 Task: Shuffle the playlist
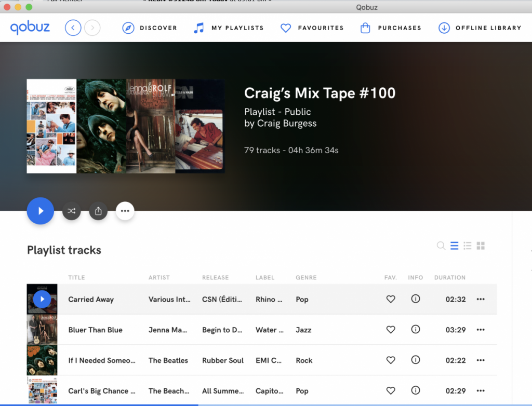(71, 211)
